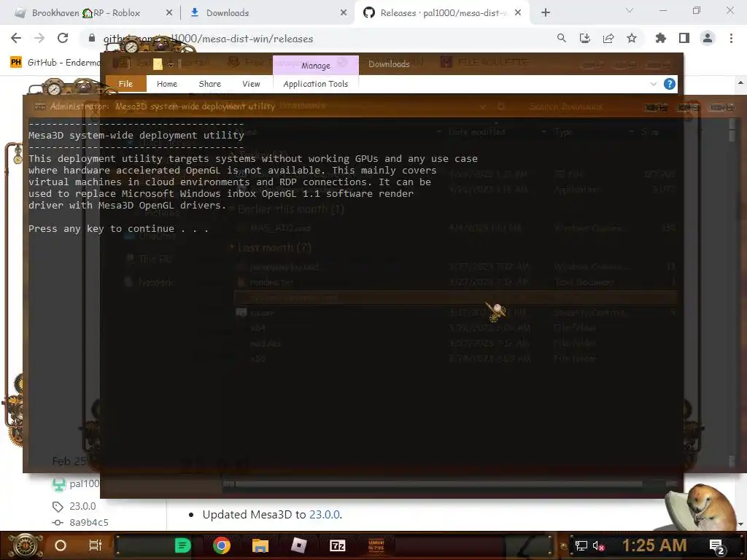The image size is (747, 560).
Task: Open File Explorer from the taskbar
Action: (260, 545)
